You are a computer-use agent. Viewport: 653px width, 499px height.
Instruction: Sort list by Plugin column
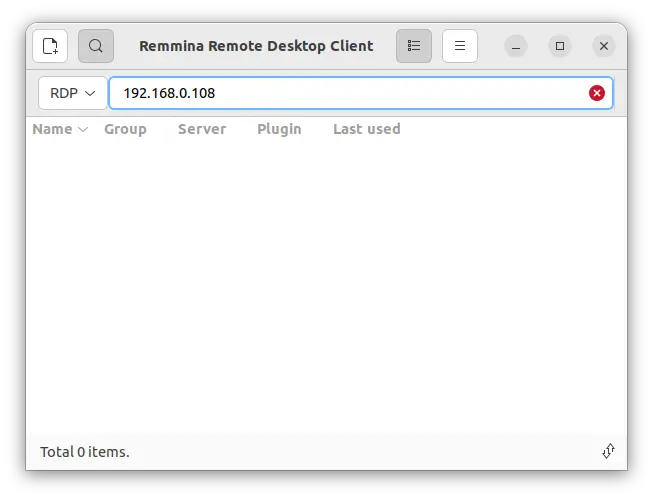click(x=279, y=129)
